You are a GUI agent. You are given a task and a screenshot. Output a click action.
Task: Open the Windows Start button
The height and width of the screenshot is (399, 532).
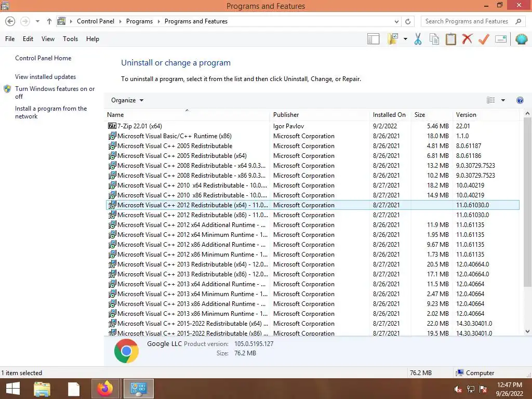click(13, 389)
